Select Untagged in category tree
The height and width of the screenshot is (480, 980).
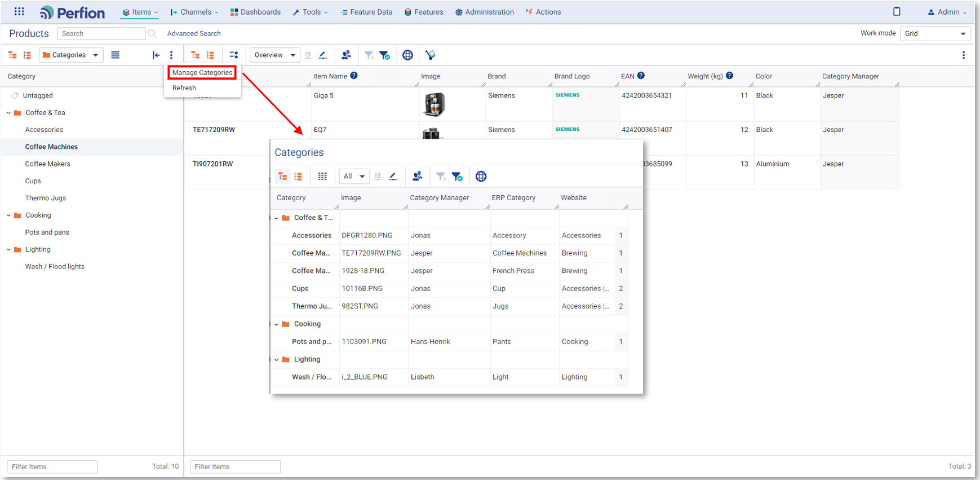click(x=38, y=96)
